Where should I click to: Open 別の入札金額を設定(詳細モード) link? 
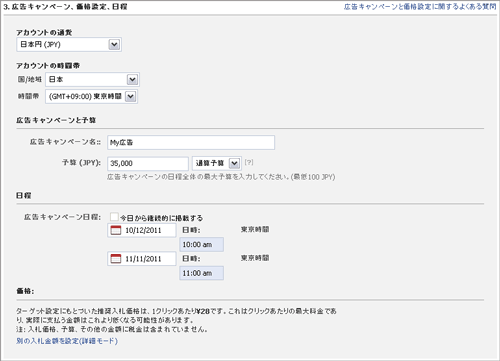pos(67,341)
